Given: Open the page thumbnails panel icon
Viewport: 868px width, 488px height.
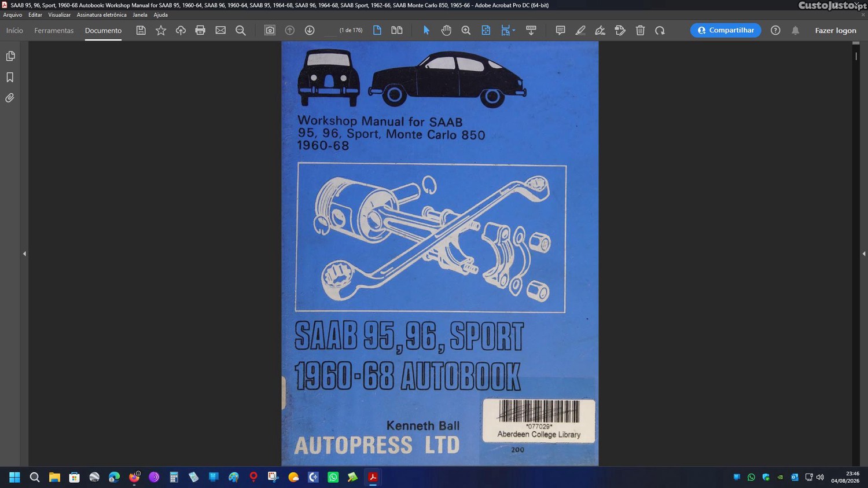Looking at the screenshot, I should coord(10,56).
